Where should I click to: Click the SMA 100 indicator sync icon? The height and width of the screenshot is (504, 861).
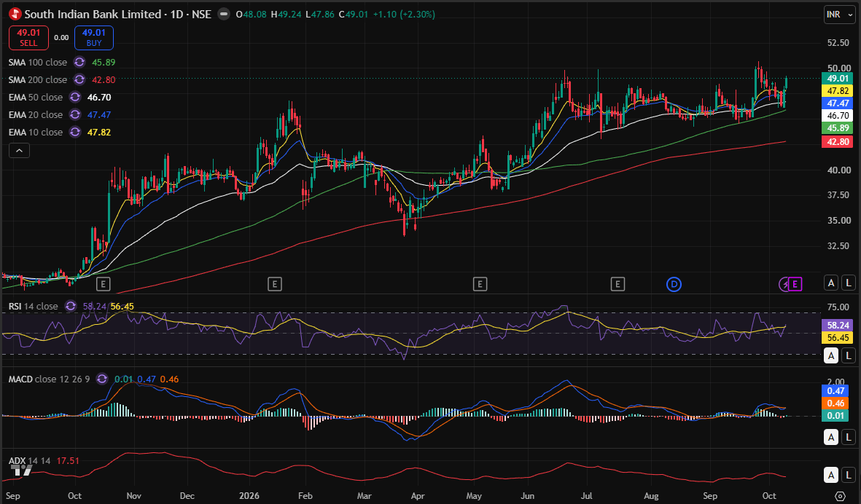(x=79, y=62)
